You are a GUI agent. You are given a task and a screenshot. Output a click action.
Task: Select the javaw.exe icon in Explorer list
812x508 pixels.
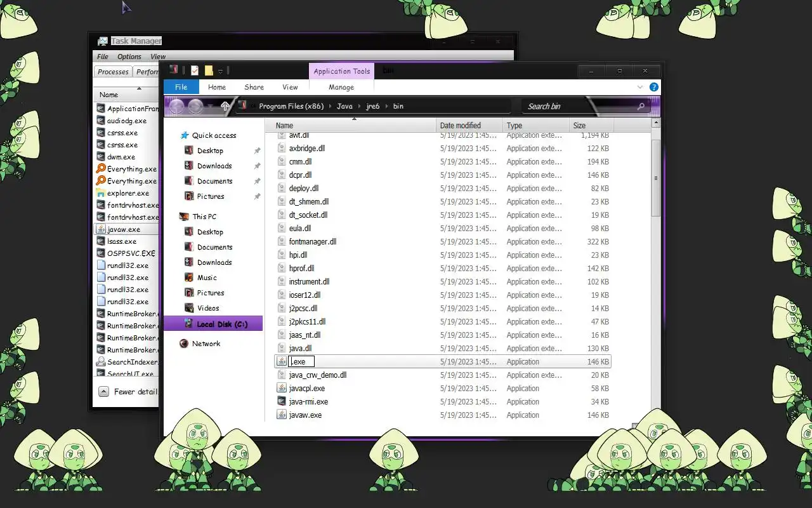click(282, 415)
